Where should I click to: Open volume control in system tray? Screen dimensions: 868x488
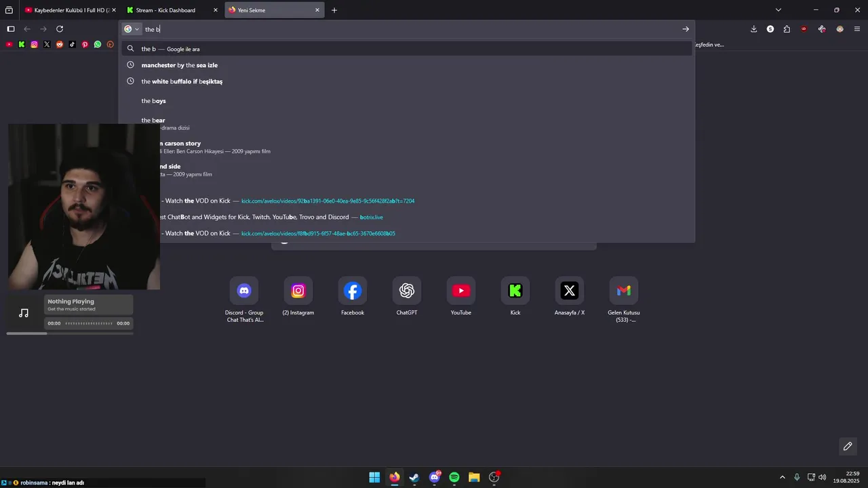pos(823,477)
